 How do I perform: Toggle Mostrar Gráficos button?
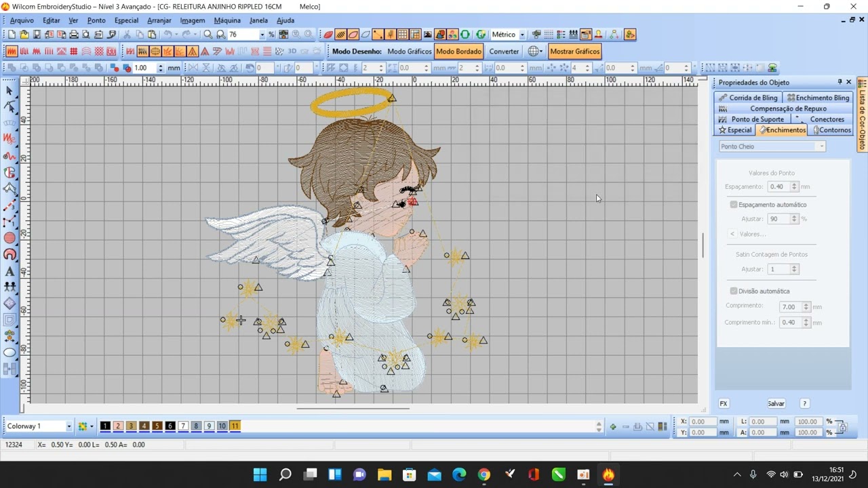click(x=575, y=52)
